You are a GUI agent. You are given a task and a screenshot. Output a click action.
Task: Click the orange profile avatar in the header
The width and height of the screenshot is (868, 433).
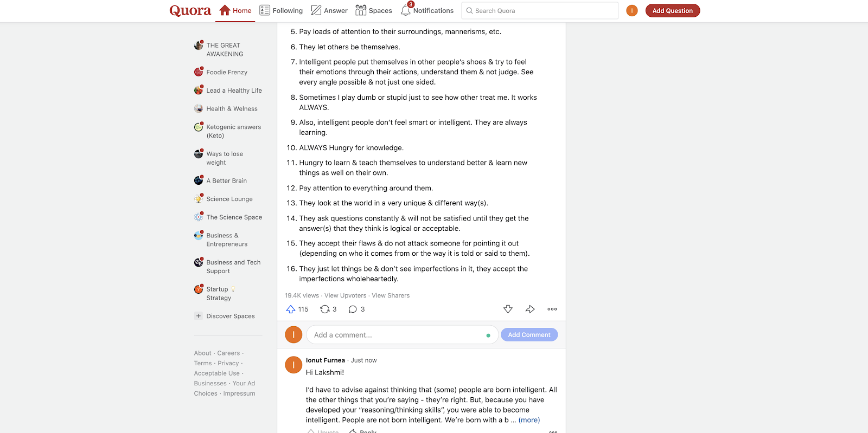[632, 10]
